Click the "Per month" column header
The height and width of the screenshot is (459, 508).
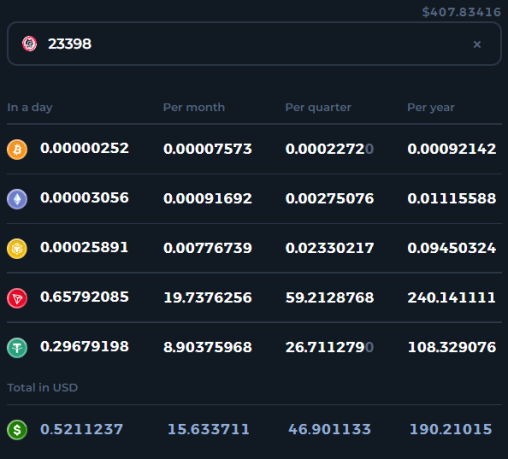(x=194, y=107)
